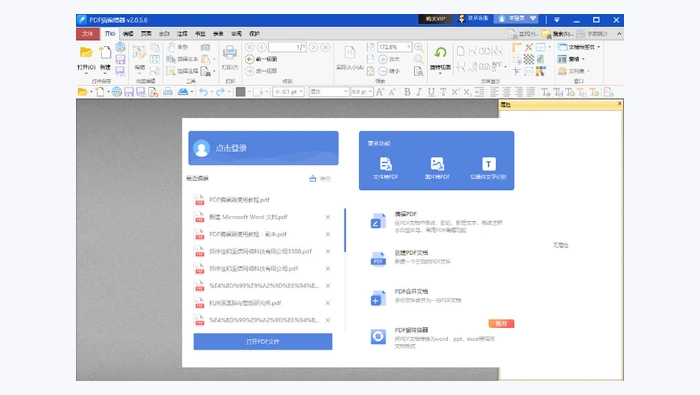Click the login banner with avatar

(263, 148)
